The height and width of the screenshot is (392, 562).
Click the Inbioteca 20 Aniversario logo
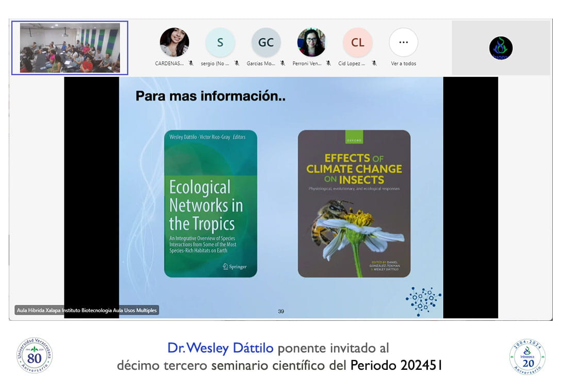[x=527, y=356]
